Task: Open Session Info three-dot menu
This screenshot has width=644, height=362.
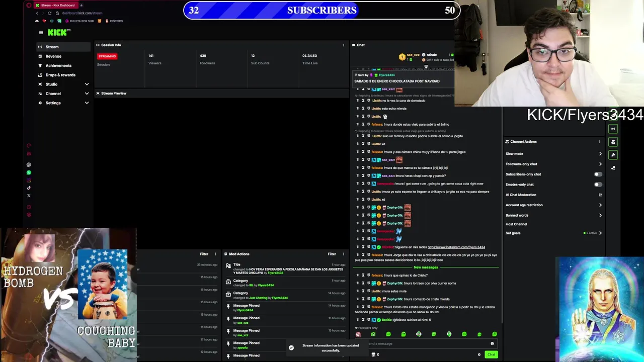Action: (344, 45)
